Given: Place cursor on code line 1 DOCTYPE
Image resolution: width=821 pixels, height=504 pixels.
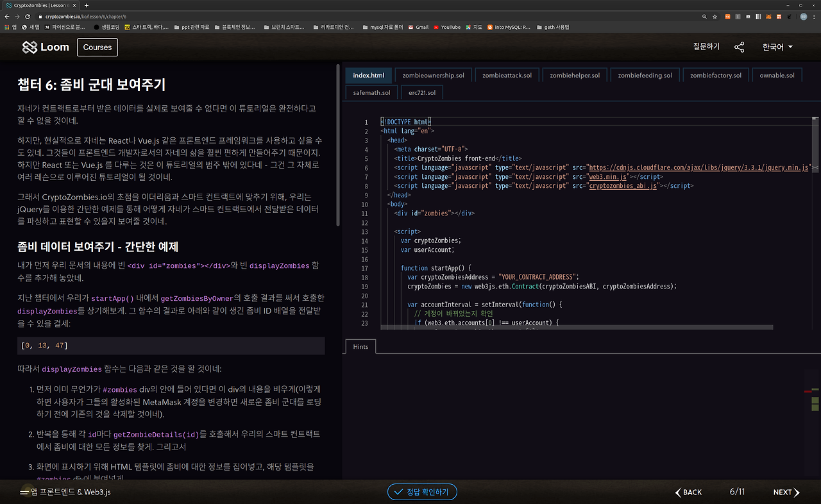Looking at the screenshot, I should (x=406, y=122).
